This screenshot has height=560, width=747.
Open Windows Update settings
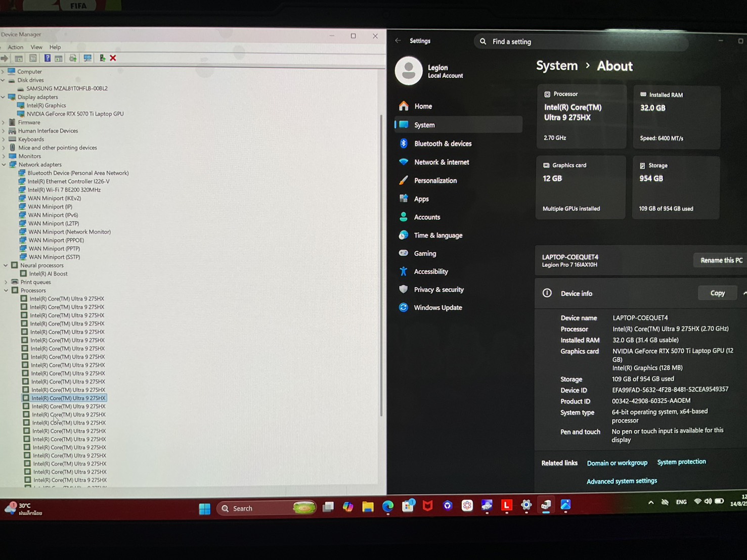point(458,308)
